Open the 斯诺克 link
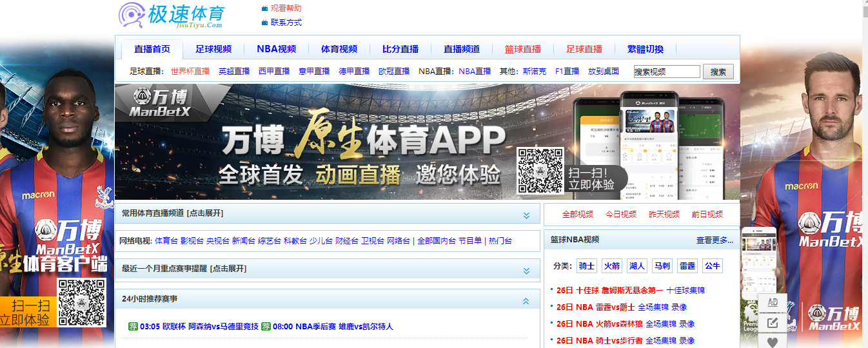 pos(535,72)
